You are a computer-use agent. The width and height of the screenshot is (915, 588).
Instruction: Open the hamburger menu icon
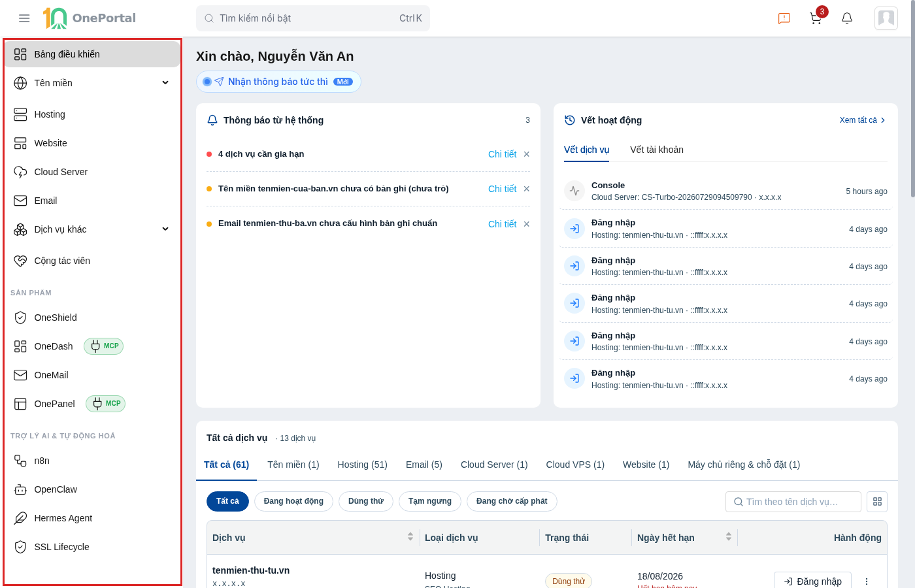tap(24, 18)
